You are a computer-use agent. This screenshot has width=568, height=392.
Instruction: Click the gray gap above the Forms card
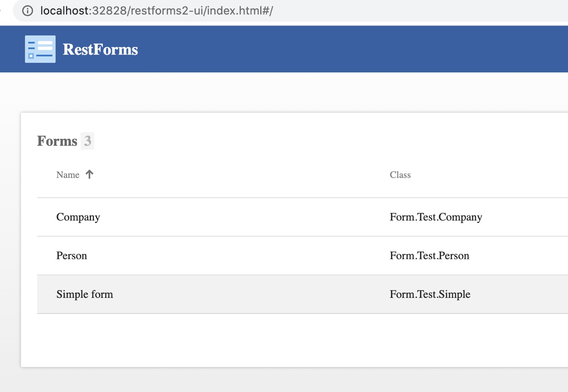click(x=266, y=93)
